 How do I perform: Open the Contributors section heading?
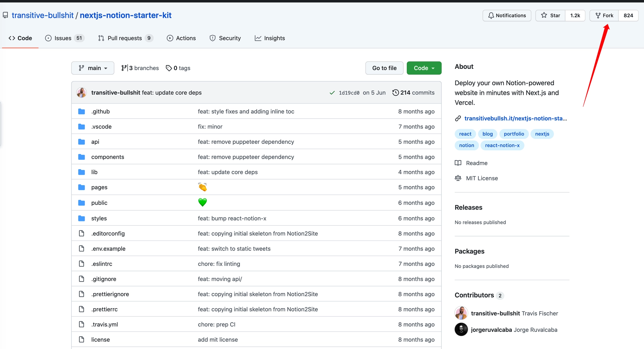(x=474, y=295)
